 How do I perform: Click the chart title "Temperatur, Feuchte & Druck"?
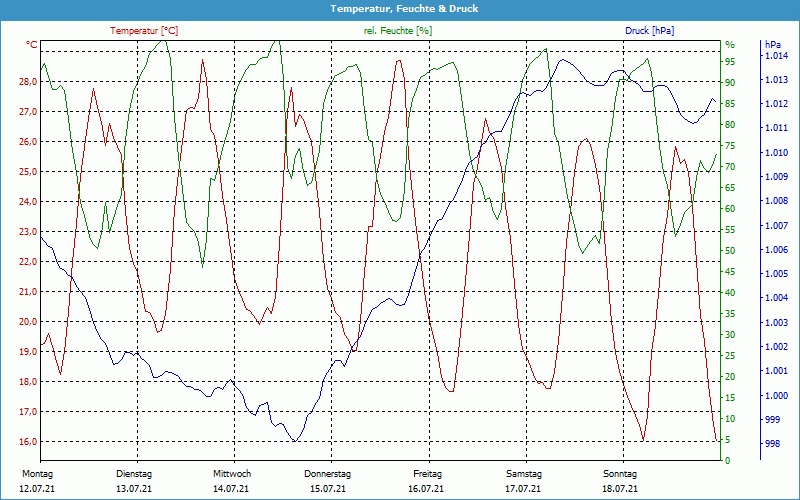404,9
